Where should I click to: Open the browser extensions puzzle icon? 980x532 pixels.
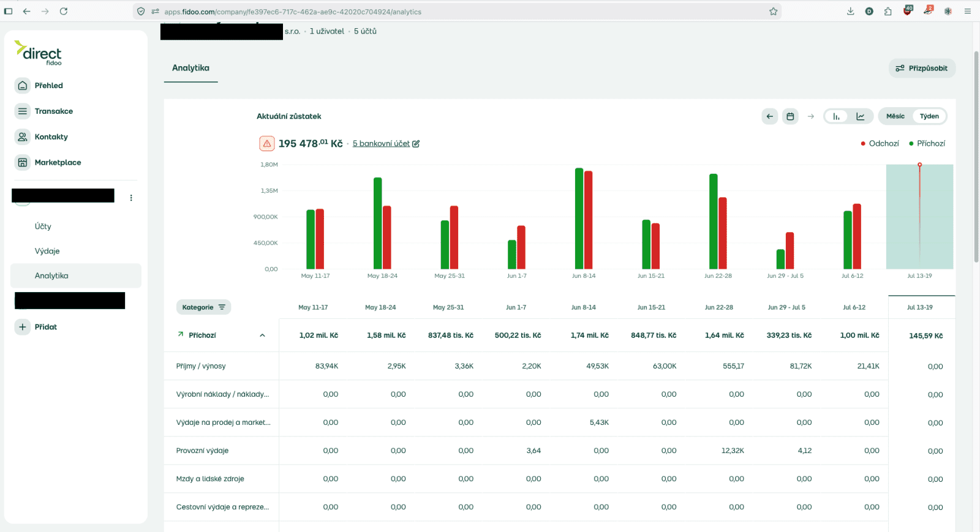888,11
